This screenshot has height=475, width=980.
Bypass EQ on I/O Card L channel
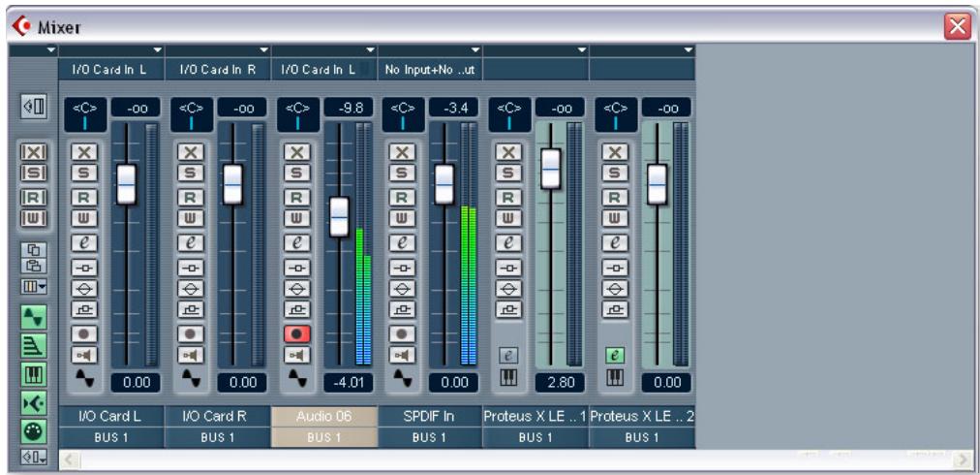(x=83, y=288)
